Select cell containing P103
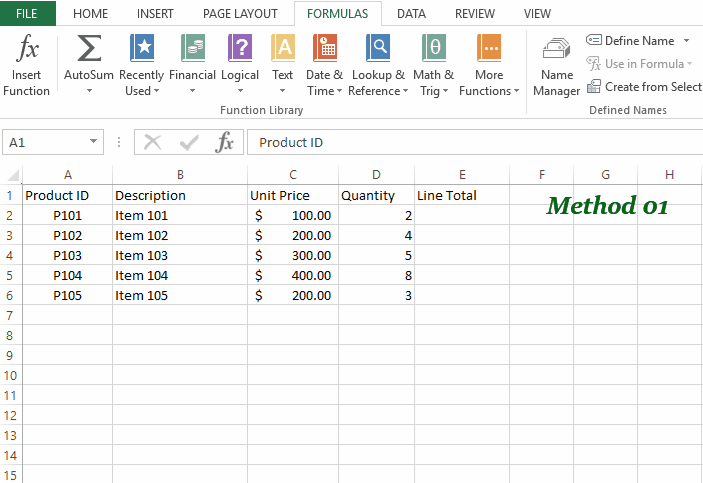 coord(68,256)
